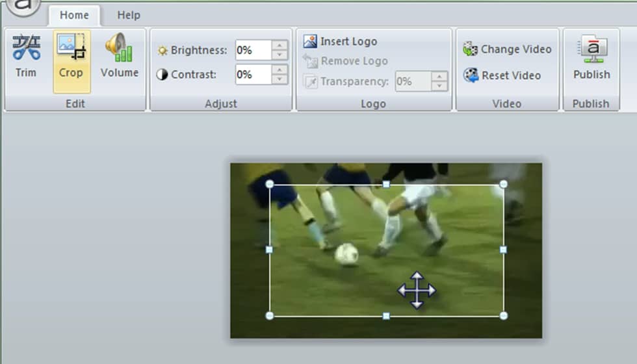Viewport: 637px width, 364px height.
Task: Click the bottom-right crop corner handle
Action: tap(503, 316)
